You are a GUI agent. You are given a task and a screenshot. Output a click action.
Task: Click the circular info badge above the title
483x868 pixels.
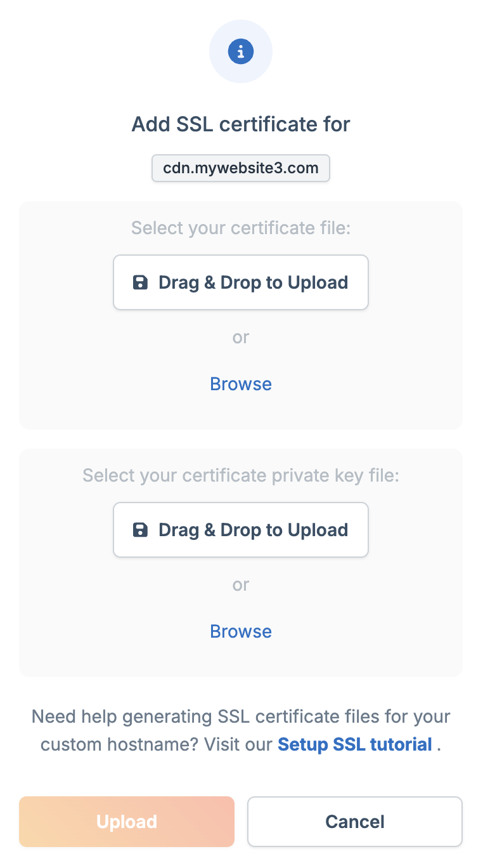[x=241, y=51]
